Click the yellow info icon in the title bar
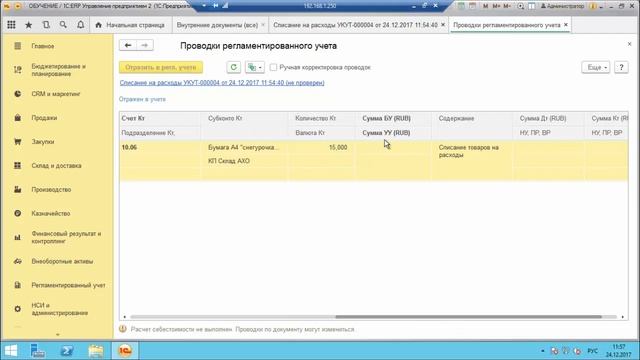The width and height of the screenshot is (640, 360). pyautogui.click(x=593, y=6)
